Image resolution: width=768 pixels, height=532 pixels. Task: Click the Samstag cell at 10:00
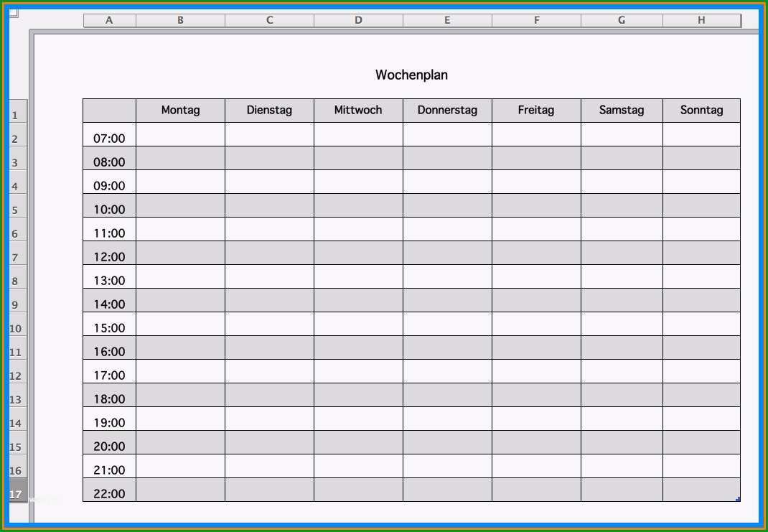[x=622, y=206]
